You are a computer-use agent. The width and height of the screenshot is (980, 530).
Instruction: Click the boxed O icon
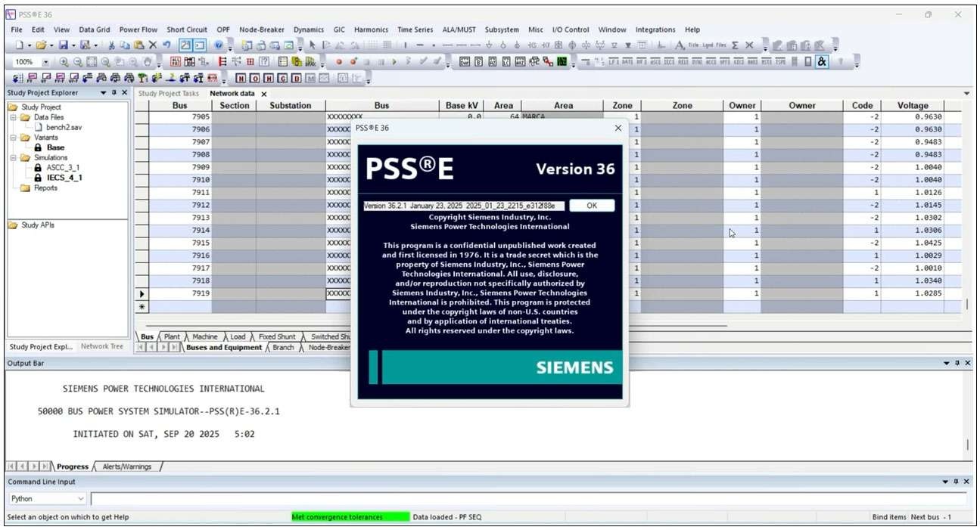click(x=255, y=78)
